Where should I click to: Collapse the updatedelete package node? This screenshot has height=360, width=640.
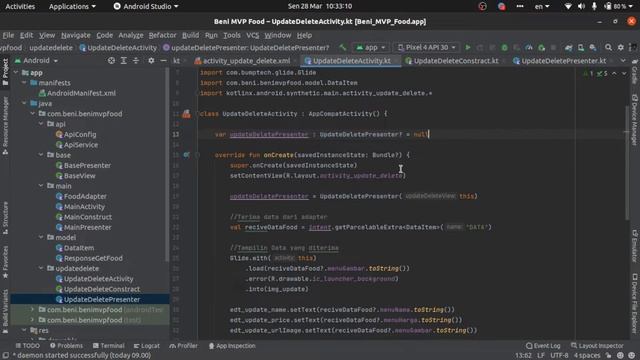(41, 269)
